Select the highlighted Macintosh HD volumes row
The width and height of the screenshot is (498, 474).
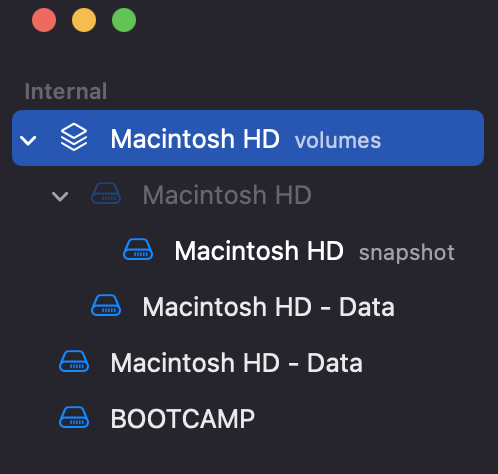tap(248, 138)
